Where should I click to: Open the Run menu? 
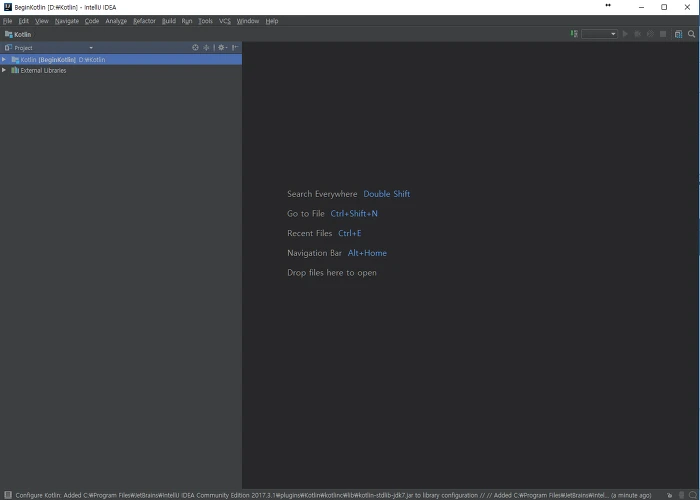click(187, 21)
